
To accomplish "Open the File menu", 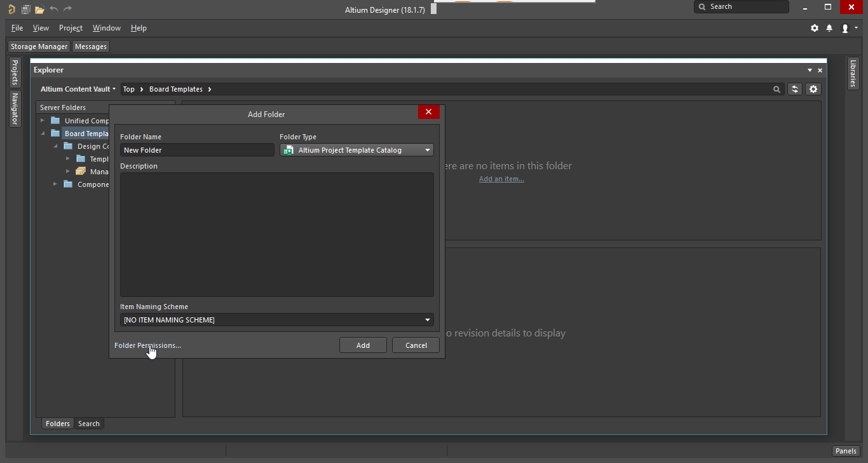I will coord(17,28).
